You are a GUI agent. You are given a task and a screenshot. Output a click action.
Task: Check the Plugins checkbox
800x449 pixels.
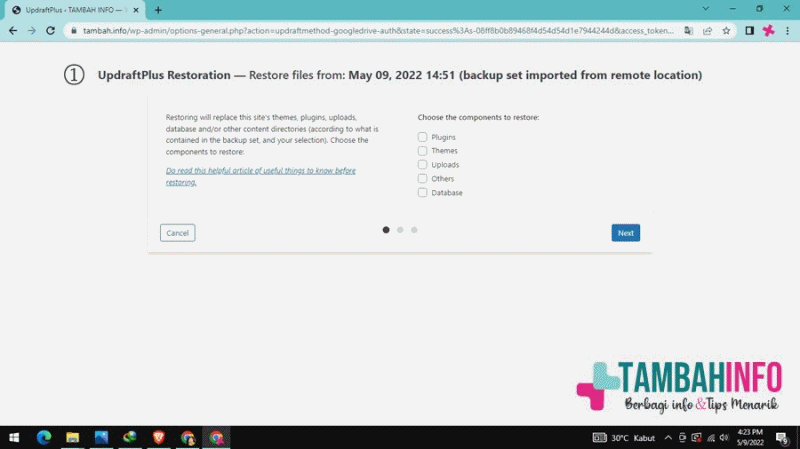coord(422,137)
